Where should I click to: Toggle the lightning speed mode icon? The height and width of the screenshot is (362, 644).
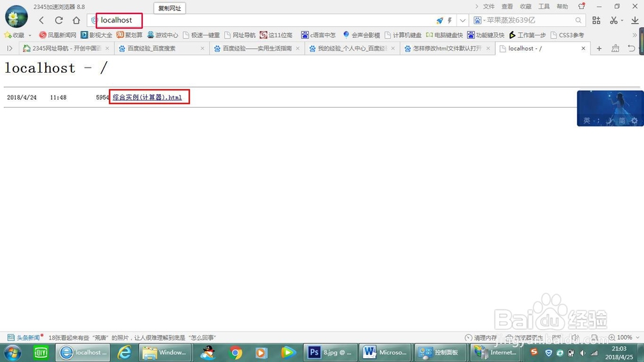point(450,20)
